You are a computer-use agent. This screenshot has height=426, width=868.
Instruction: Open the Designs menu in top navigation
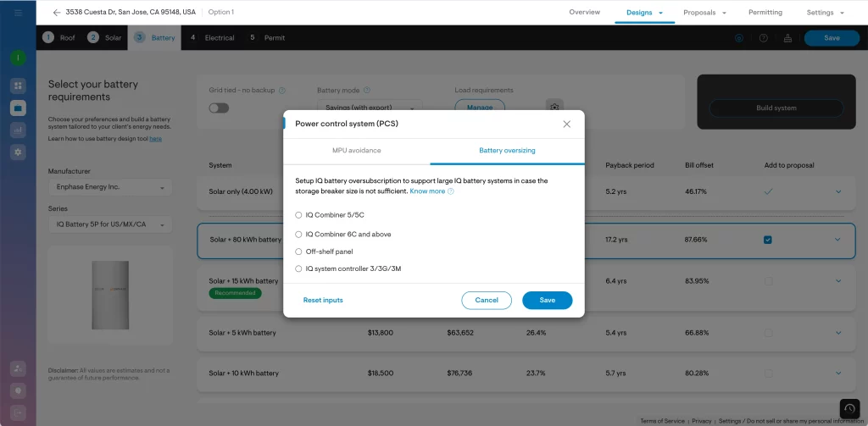pyautogui.click(x=644, y=13)
